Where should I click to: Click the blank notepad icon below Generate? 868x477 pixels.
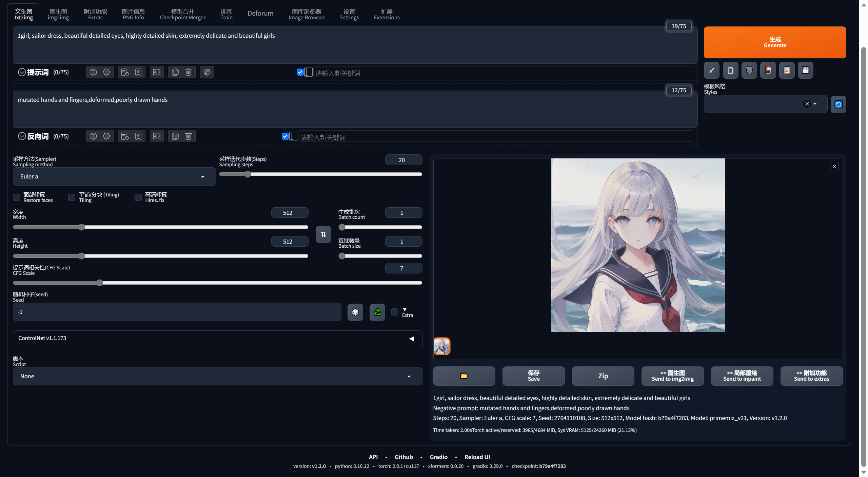click(x=730, y=70)
